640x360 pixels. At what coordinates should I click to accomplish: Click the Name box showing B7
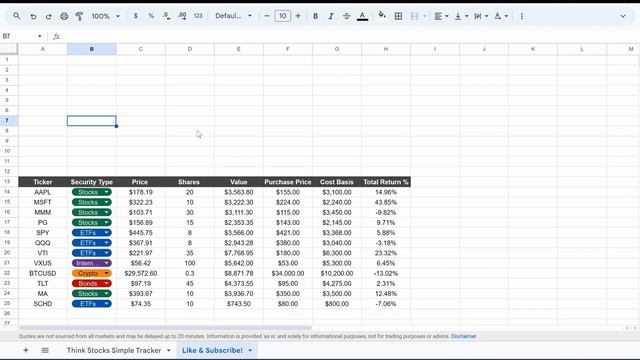pyautogui.click(x=18, y=36)
